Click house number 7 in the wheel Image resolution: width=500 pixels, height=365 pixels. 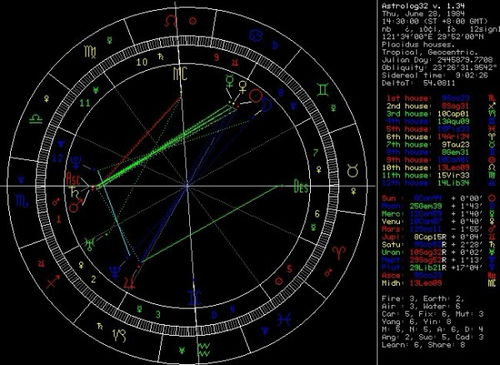click(x=315, y=153)
